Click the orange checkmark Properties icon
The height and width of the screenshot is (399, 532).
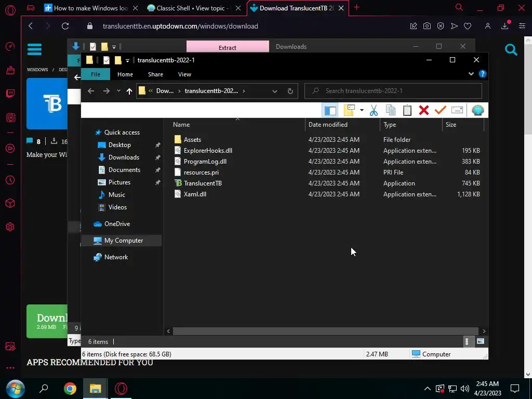(441, 110)
